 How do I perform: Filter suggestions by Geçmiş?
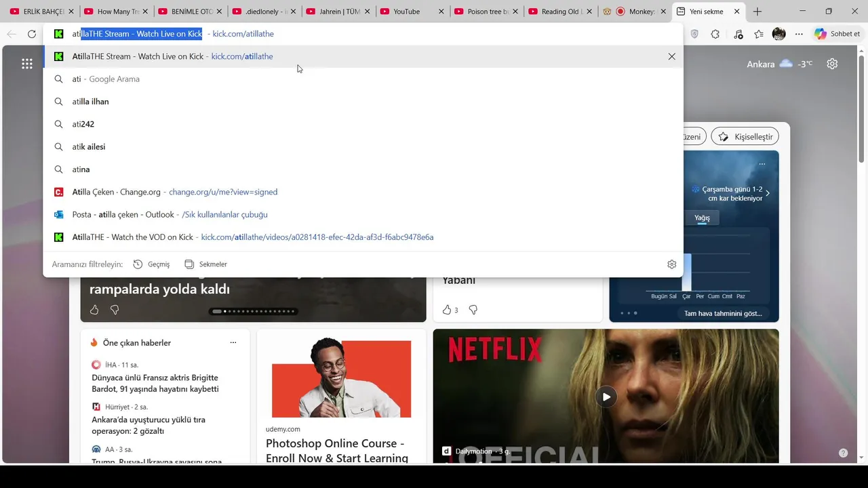pos(152,264)
